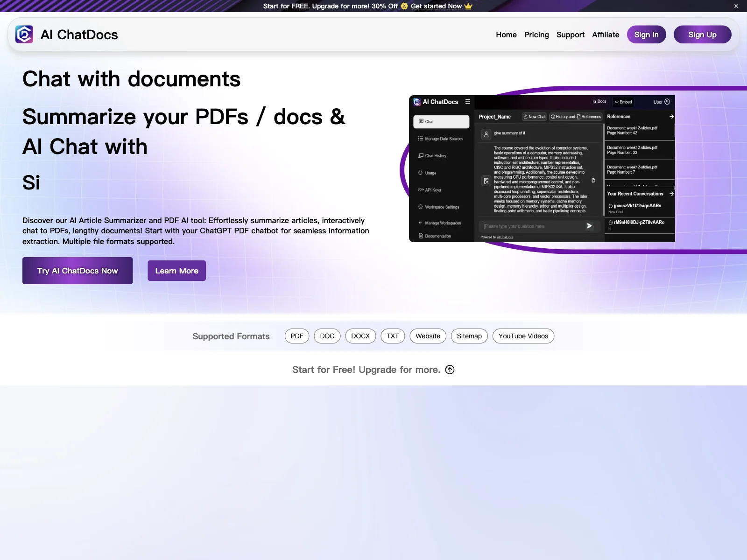Image resolution: width=747 pixels, height=560 pixels.
Task: Click the 'Supported Formats' label
Action: (x=231, y=336)
